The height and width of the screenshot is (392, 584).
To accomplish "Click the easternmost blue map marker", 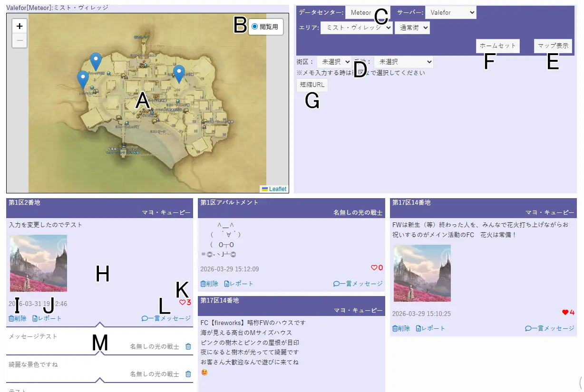I will [x=179, y=73].
